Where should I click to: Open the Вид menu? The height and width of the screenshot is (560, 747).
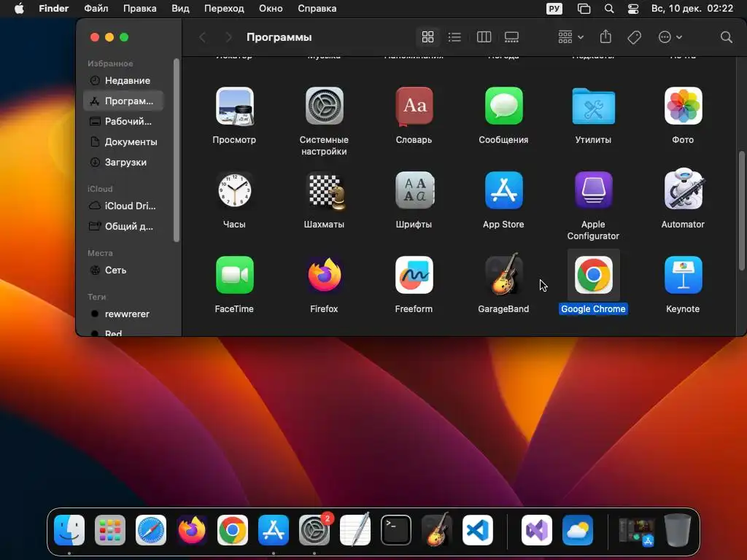coord(181,9)
